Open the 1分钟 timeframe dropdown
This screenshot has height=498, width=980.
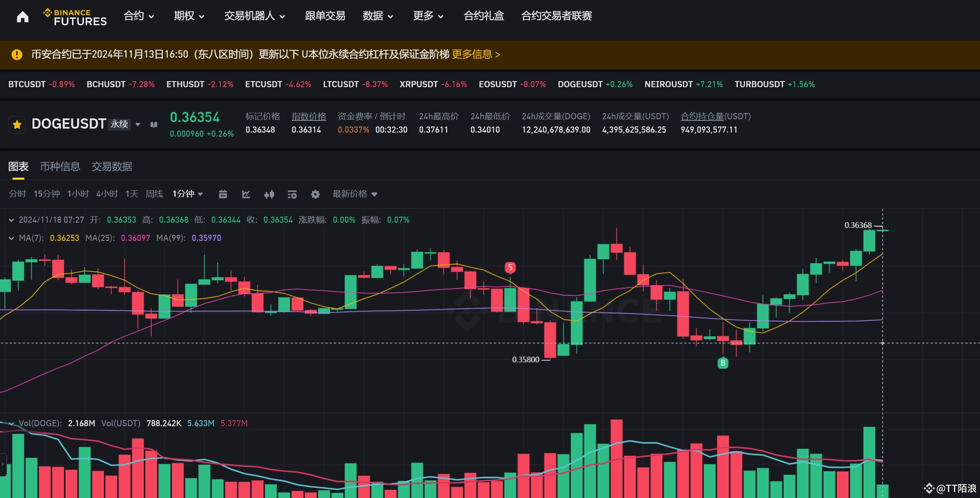tap(187, 194)
